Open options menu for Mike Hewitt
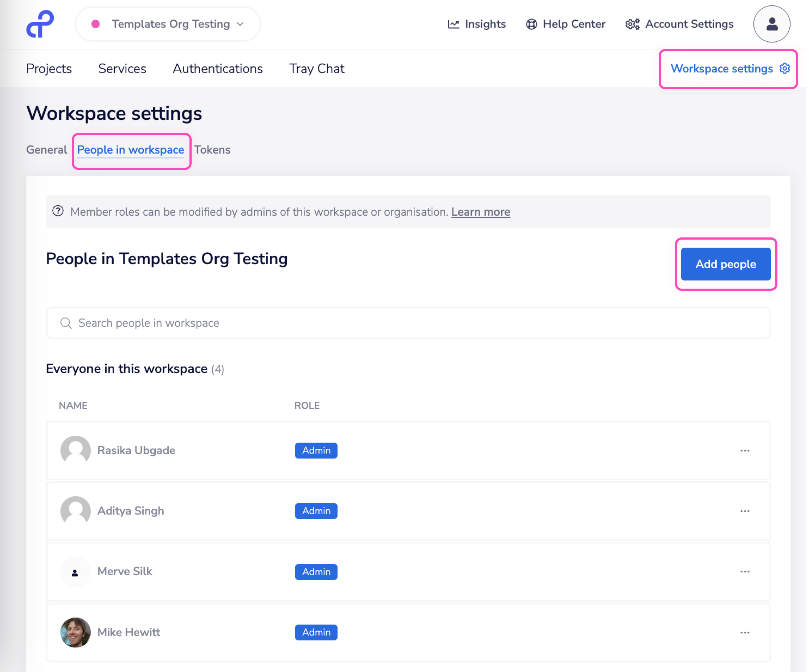This screenshot has width=809, height=672. [745, 632]
